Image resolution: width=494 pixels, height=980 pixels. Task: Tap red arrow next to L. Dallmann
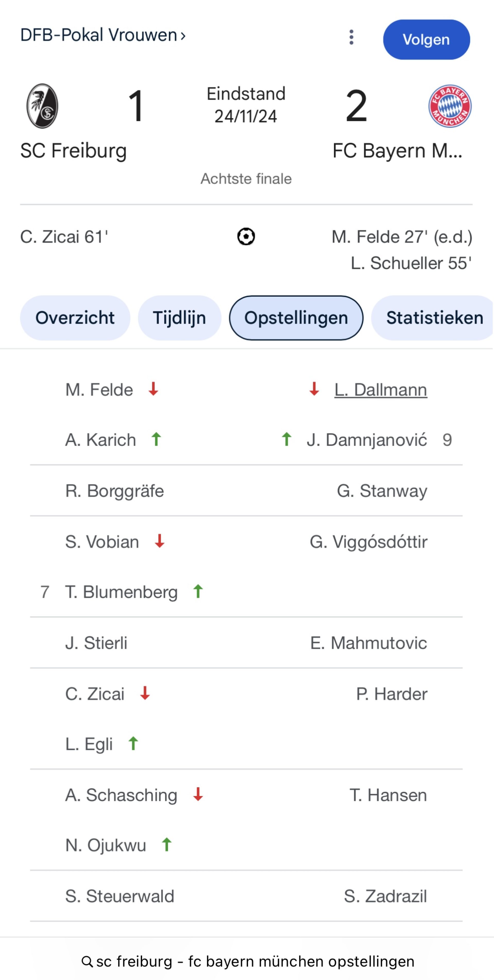point(314,389)
